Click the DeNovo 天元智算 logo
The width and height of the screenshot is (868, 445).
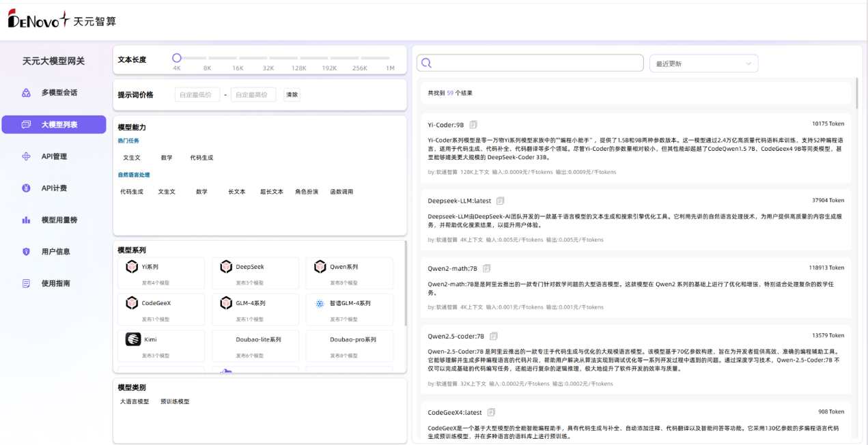point(61,21)
